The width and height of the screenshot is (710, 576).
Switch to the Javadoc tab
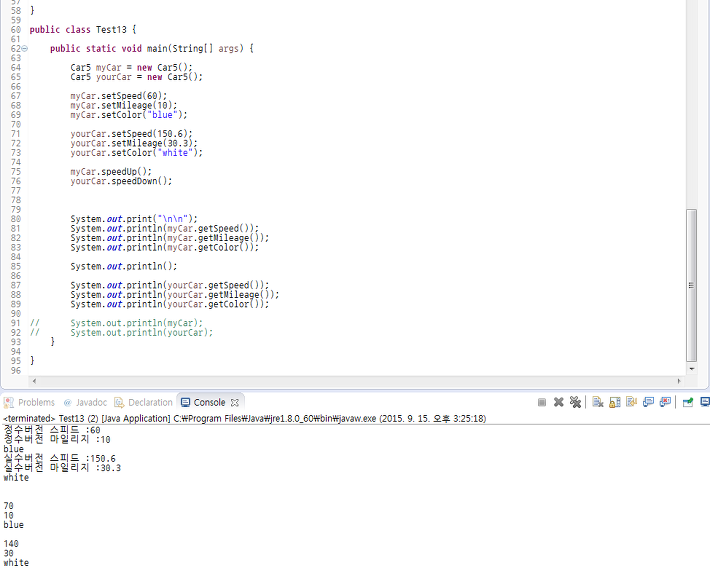point(85,402)
